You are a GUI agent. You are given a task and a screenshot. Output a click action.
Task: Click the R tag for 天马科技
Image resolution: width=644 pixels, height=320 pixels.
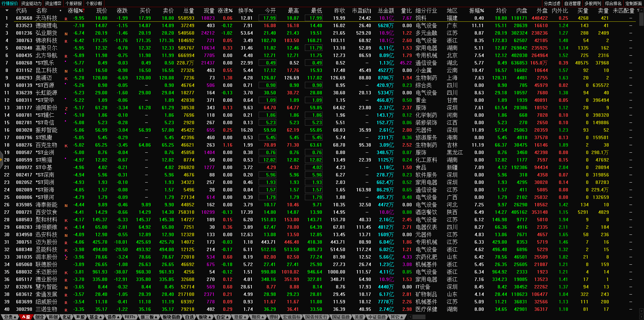tap(66, 19)
